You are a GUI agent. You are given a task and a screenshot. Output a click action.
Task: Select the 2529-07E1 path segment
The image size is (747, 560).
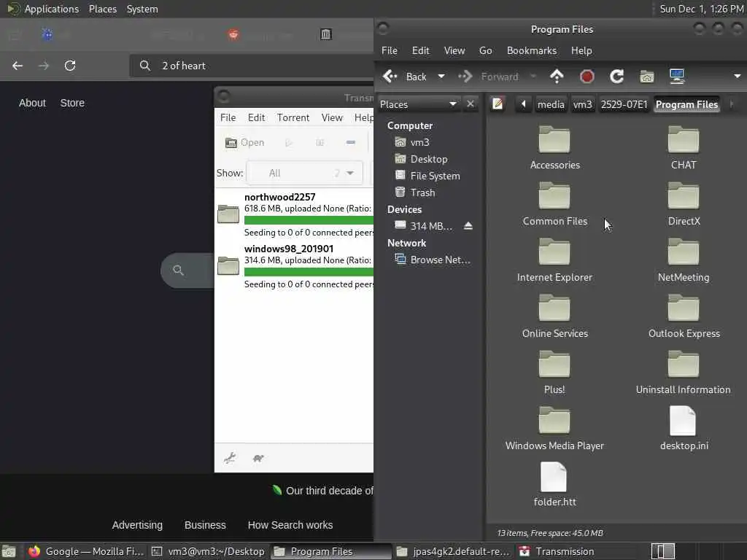pos(624,104)
